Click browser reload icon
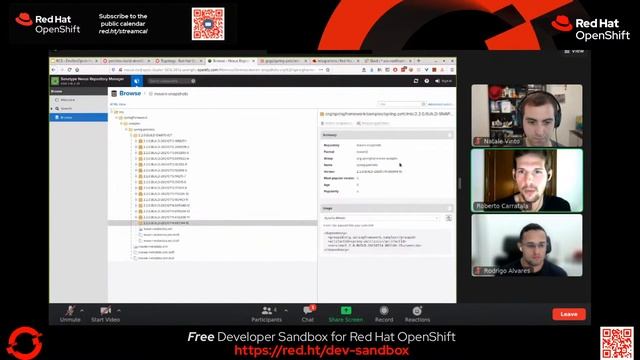 pyautogui.click(x=70, y=70)
